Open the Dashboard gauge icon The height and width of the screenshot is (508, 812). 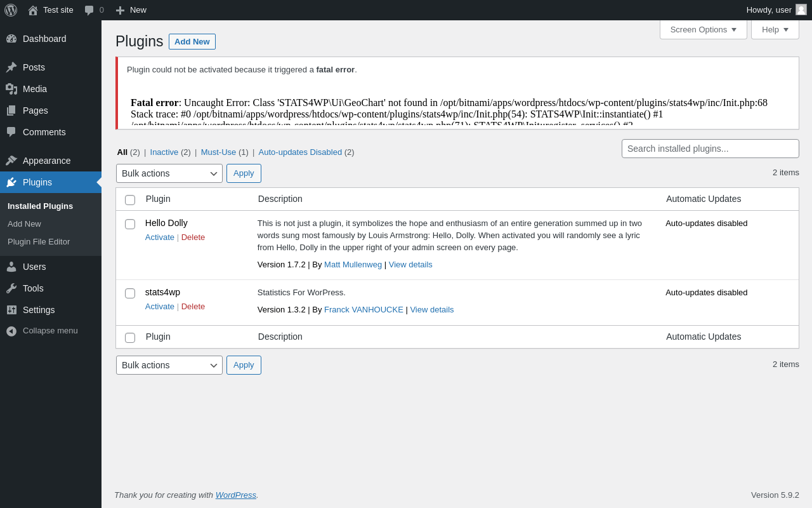pyautogui.click(x=11, y=39)
